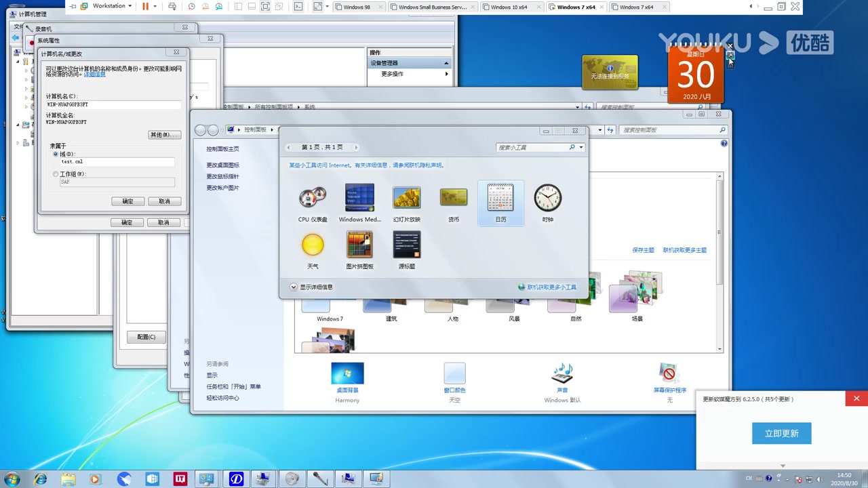
Task: Click 保存主题 link
Action: point(643,250)
